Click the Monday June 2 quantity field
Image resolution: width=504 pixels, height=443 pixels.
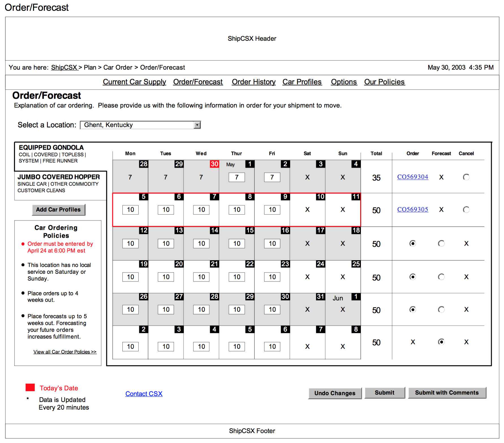(x=130, y=347)
